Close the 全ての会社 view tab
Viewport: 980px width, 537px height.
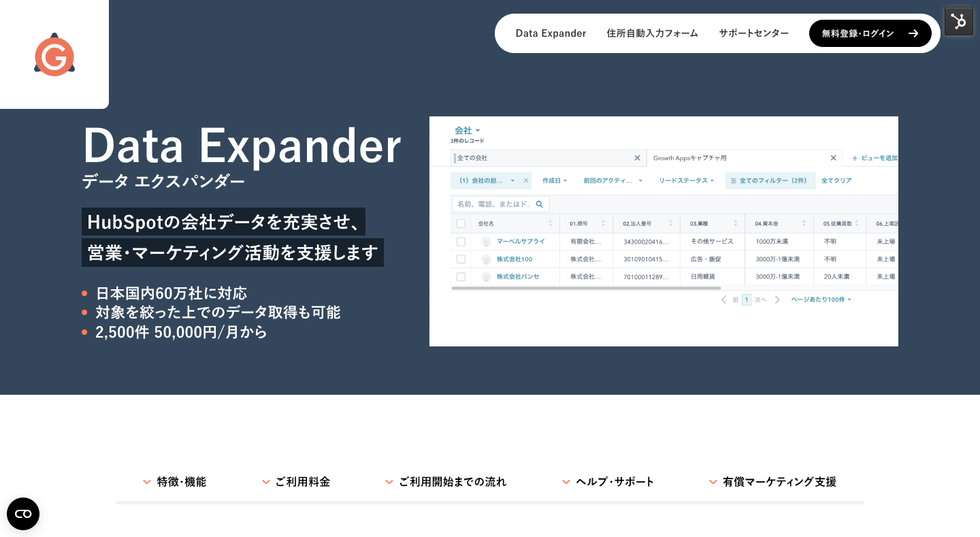pyautogui.click(x=637, y=158)
